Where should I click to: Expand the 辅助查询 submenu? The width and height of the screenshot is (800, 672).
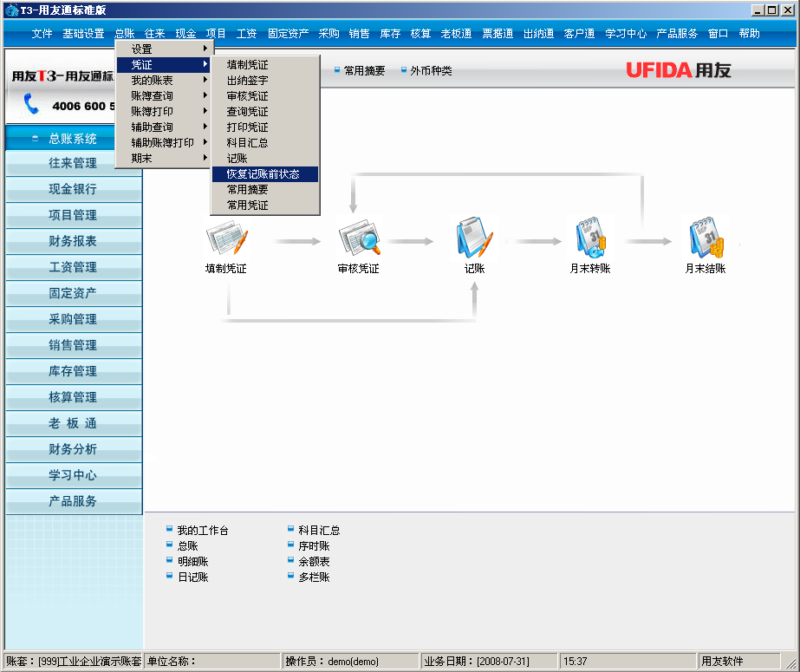163,127
